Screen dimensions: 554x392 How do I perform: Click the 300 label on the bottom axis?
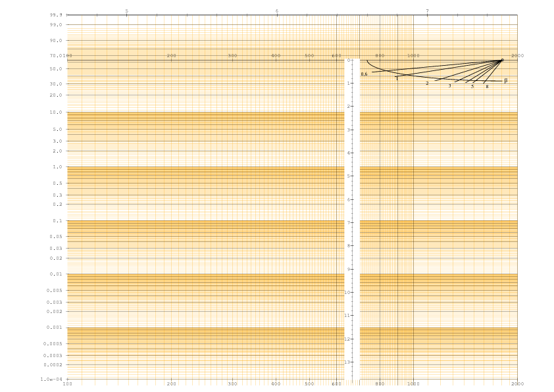point(232,383)
